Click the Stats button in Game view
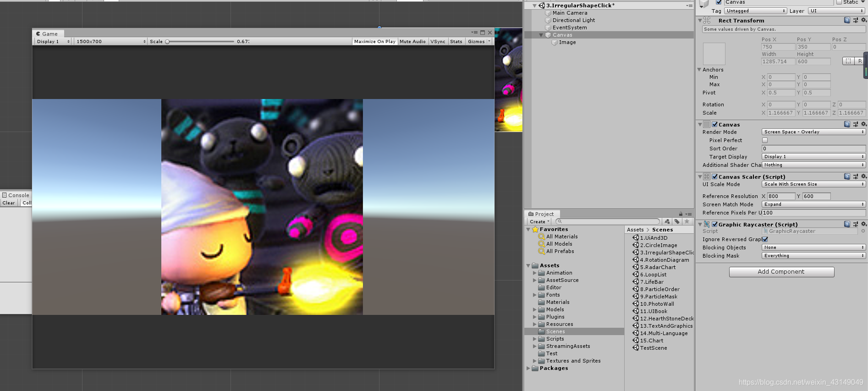Screen dimensions: 868x391 click(x=456, y=41)
